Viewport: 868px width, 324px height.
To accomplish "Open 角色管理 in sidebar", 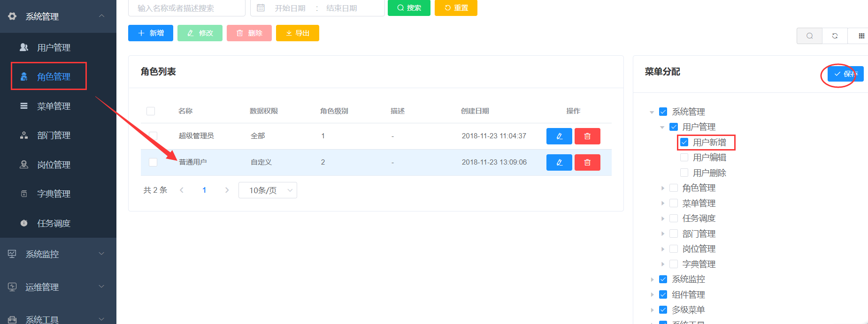I will point(58,76).
